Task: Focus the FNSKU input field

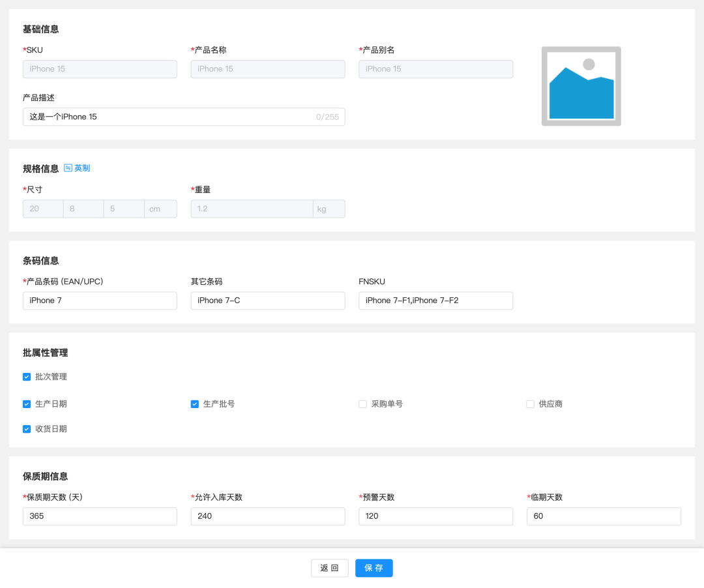Action: (x=435, y=301)
